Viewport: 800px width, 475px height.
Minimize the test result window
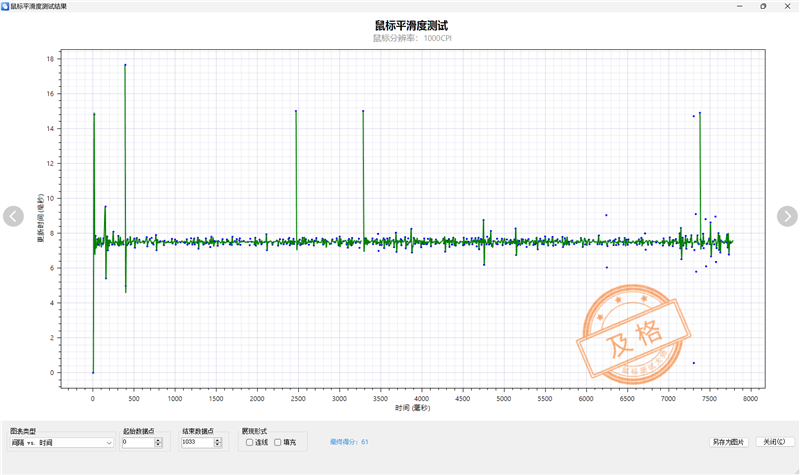coord(739,6)
